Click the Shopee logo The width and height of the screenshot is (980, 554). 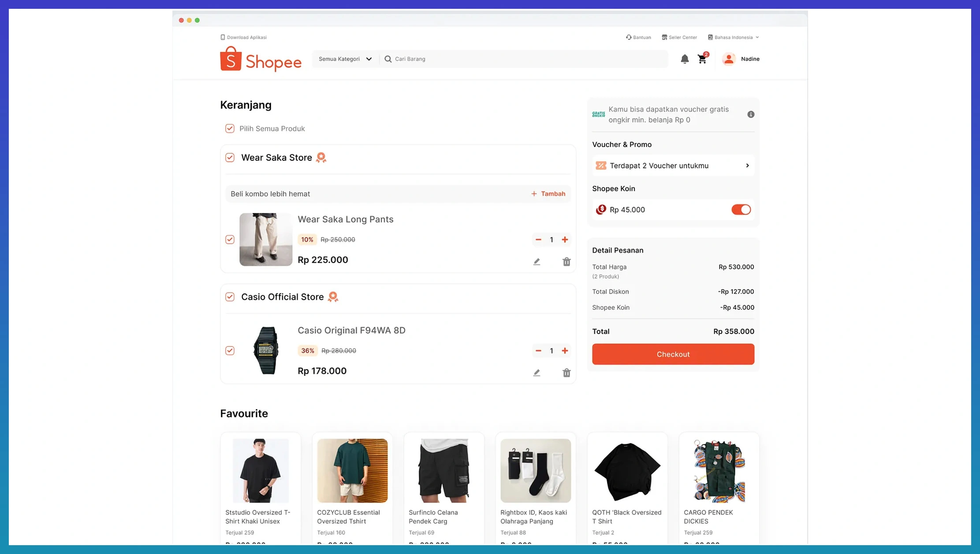(x=261, y=59)
